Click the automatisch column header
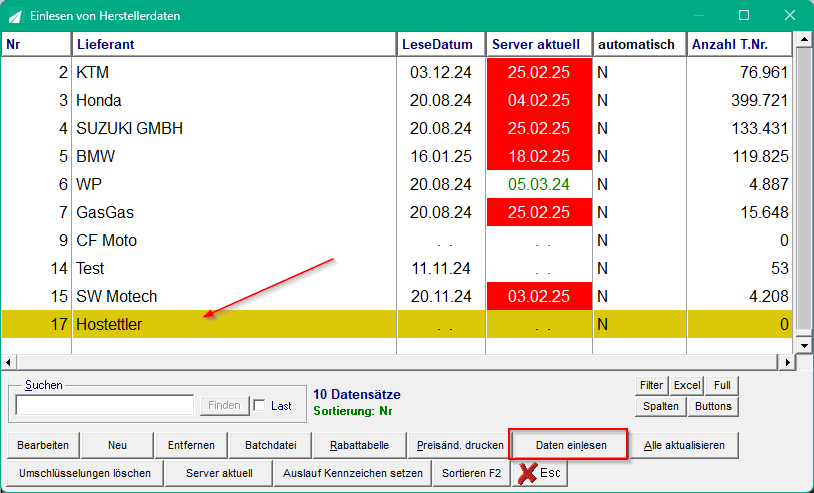Screen dimensions: 814x493 pyautogui.click(x=640, y=45)
